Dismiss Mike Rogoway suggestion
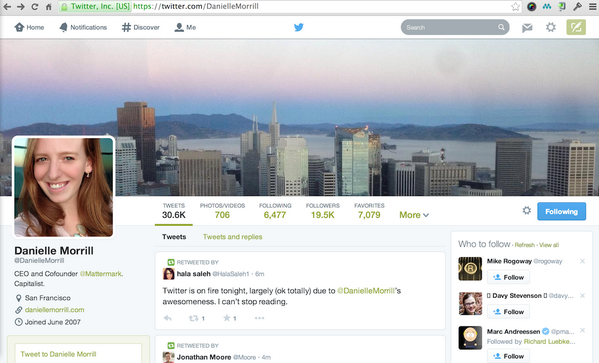 (x=582, y=261)
